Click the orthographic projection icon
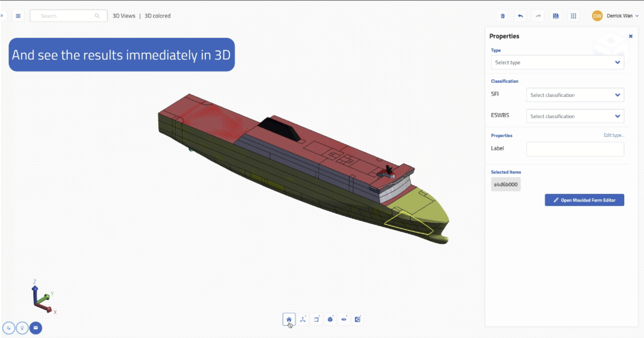The image size is (644, 338). click(316, 319)
